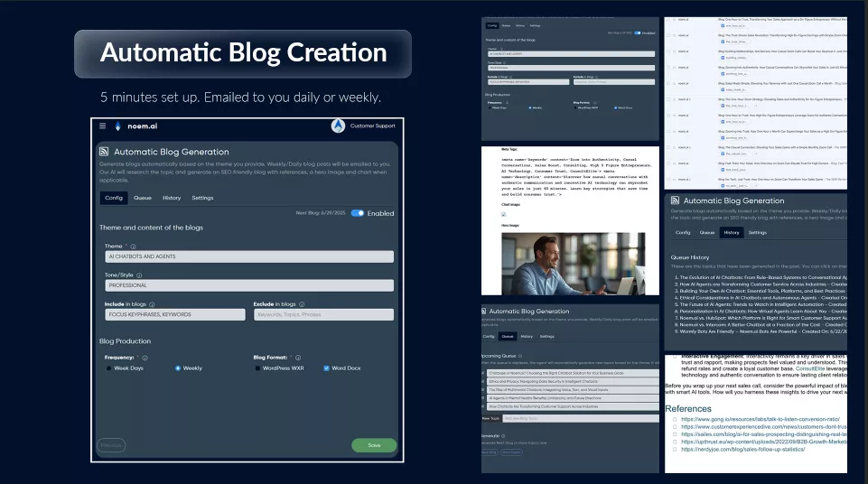868x484 pixels.
Task: Click the RSS icon beside Automatic Blog Generation
Action: (x=105, y=152)
